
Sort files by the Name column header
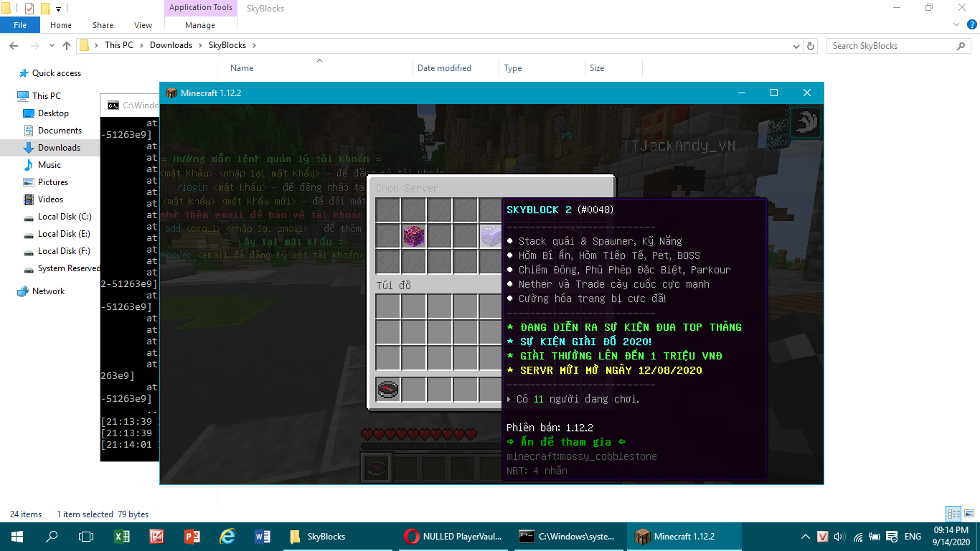[x=242, y=68]
